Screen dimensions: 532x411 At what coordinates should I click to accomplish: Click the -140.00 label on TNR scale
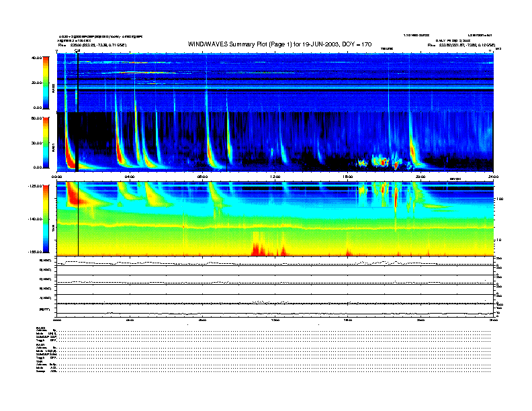pos(36,219)
